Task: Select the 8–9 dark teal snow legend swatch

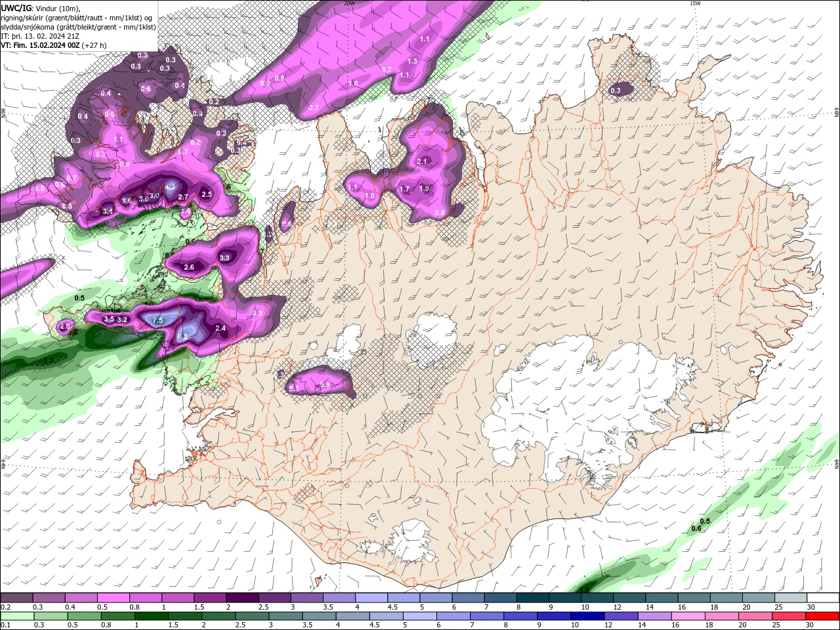Action: [x=532, y=598]
